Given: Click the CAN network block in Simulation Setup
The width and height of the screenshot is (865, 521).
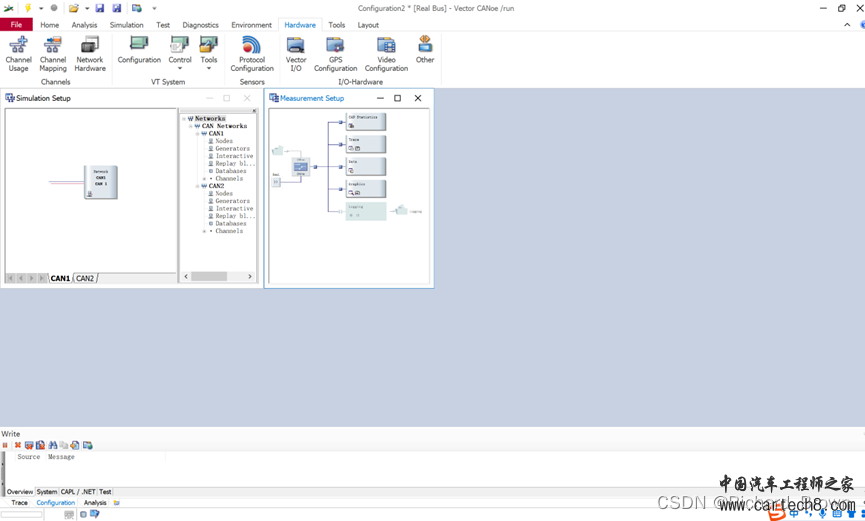Looking at the screenshot, I should click(x=100, y=182).
